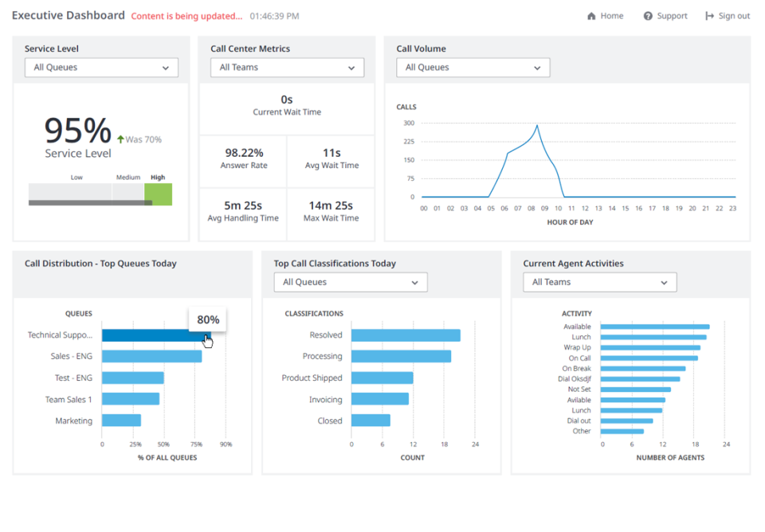765x532 pixels.
Task: Click the Executive Dashboard title
Action: (x=68, y=15)
